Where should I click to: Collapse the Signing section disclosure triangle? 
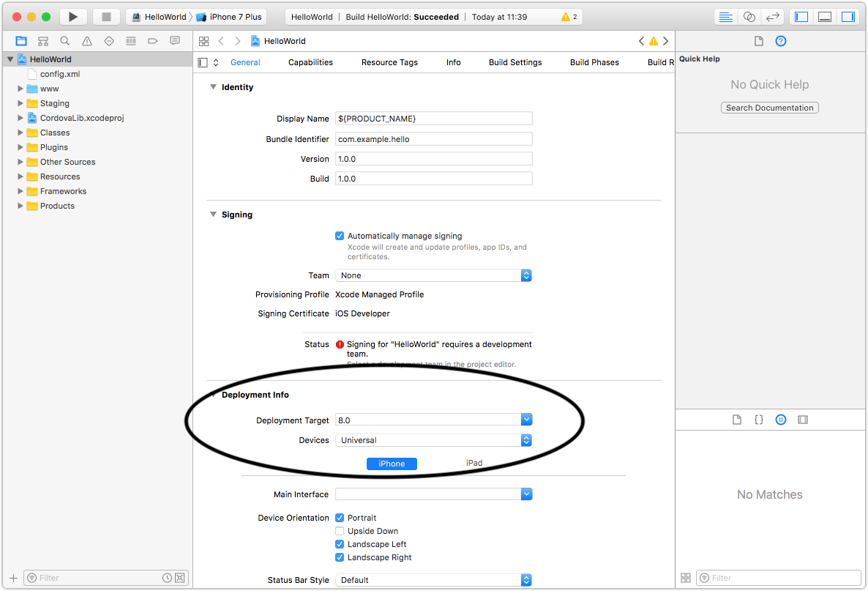pyautogui.click(x=213, y=215)
